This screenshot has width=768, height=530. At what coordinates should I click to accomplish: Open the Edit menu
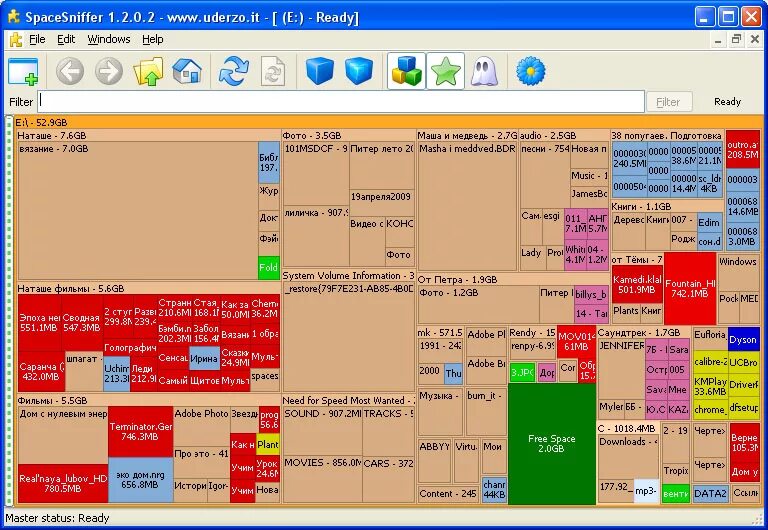coord(66,39)
